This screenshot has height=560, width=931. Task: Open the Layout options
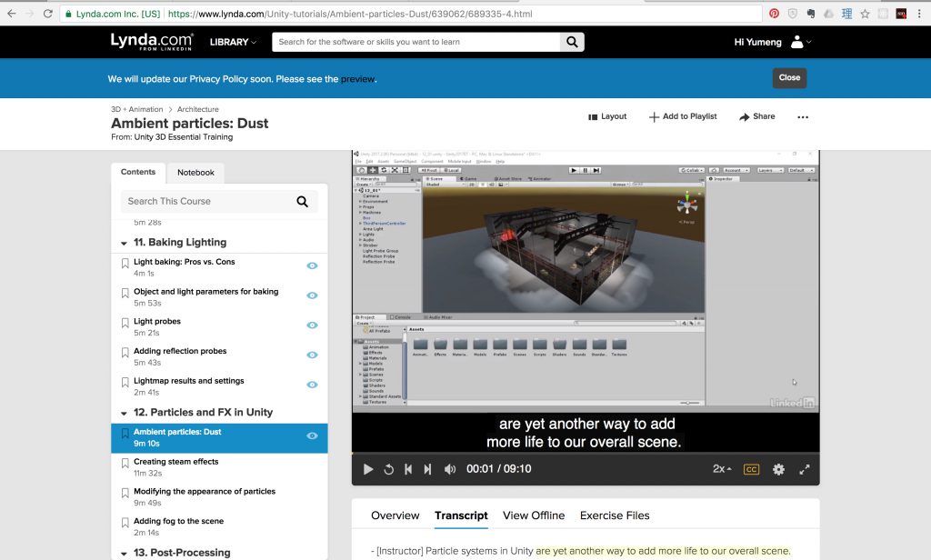click(x=607, y=116)
